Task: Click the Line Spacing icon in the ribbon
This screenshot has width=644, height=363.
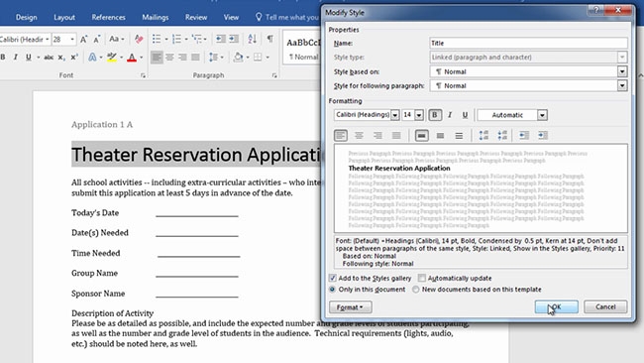Action: [x=214, y=58]
